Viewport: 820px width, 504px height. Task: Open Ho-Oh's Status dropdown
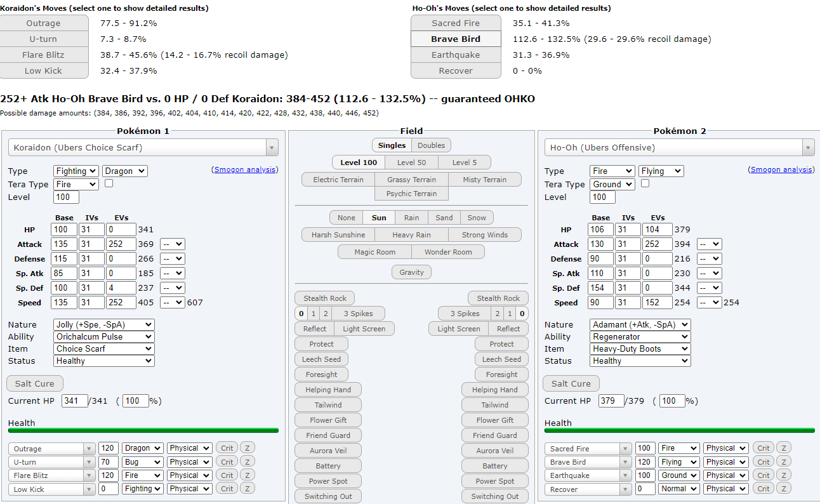point(640,361)
